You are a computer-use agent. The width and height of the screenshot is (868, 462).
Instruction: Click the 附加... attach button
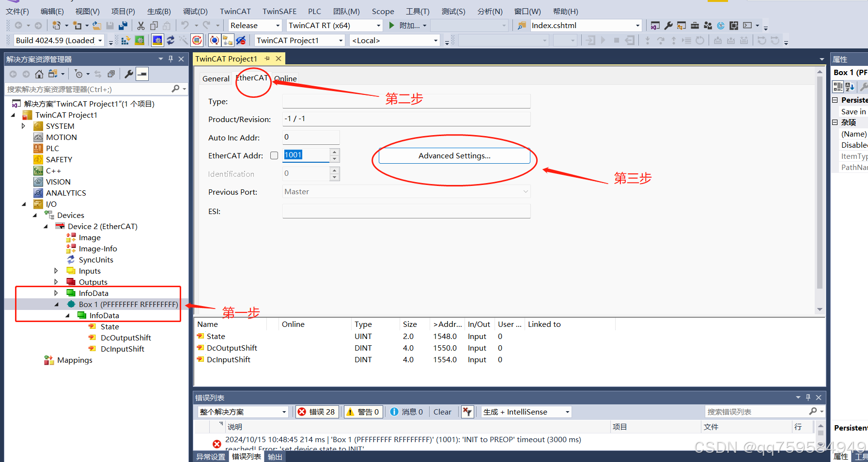coord(408,26)
